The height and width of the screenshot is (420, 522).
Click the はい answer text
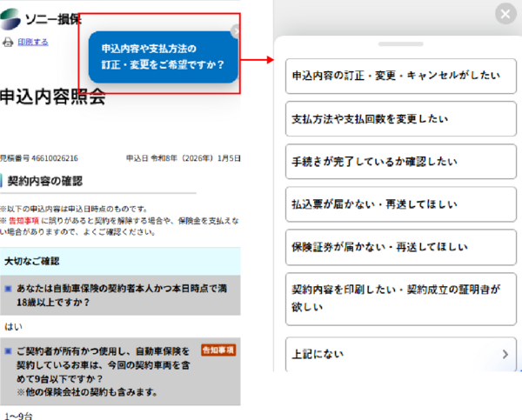(13, 327)
